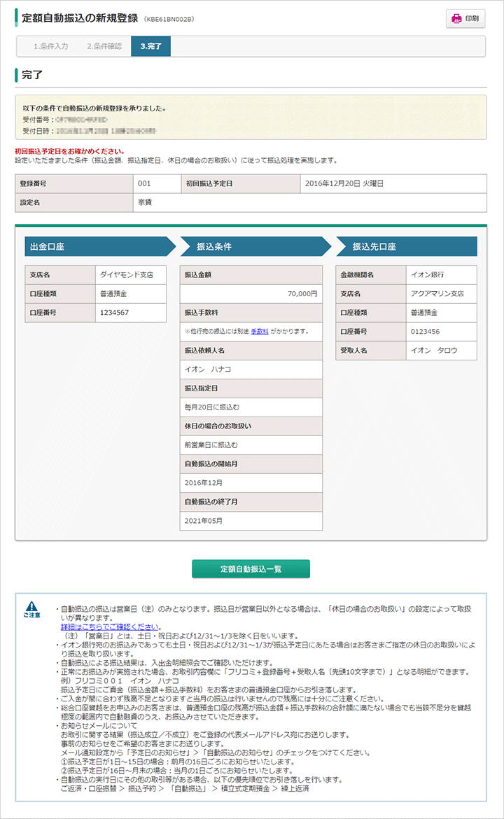Click the branch アクアマリン支店
Viewport: 504px width, 819px height.
click(437, 293)
